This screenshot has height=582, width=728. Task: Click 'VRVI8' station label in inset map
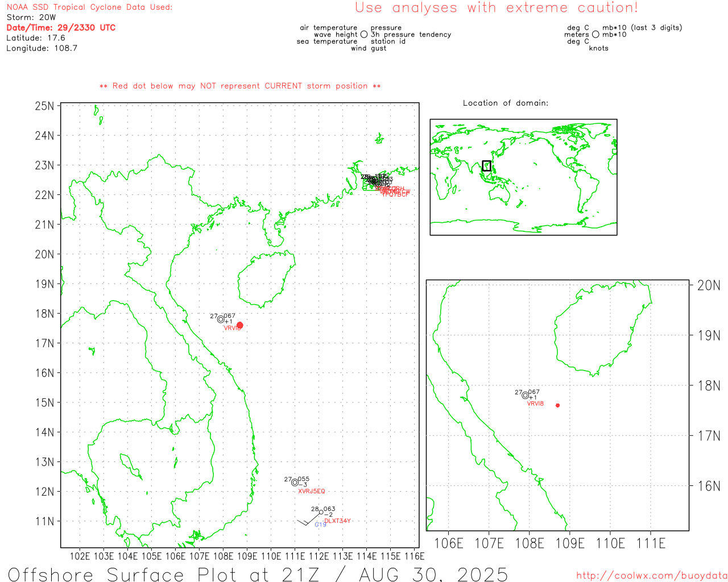535,404
